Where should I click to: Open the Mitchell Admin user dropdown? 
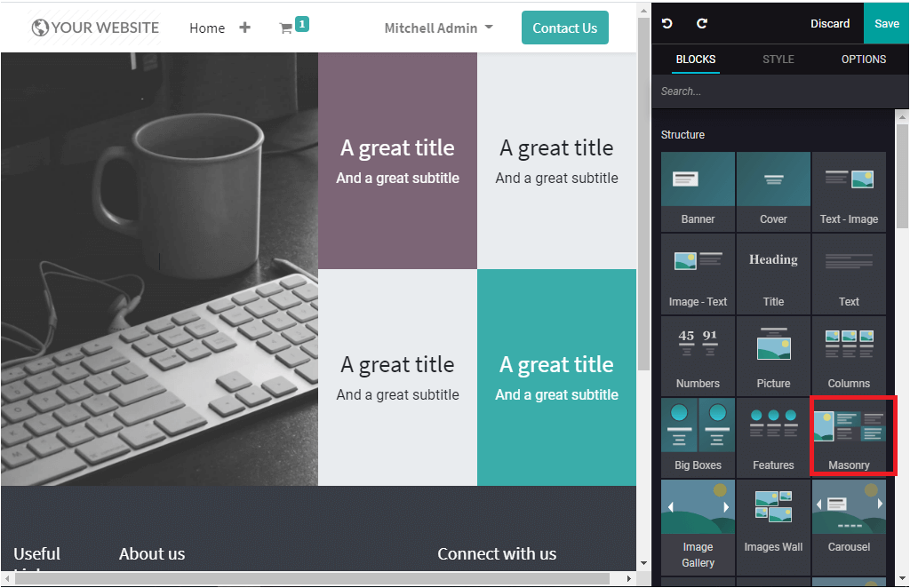438,28
